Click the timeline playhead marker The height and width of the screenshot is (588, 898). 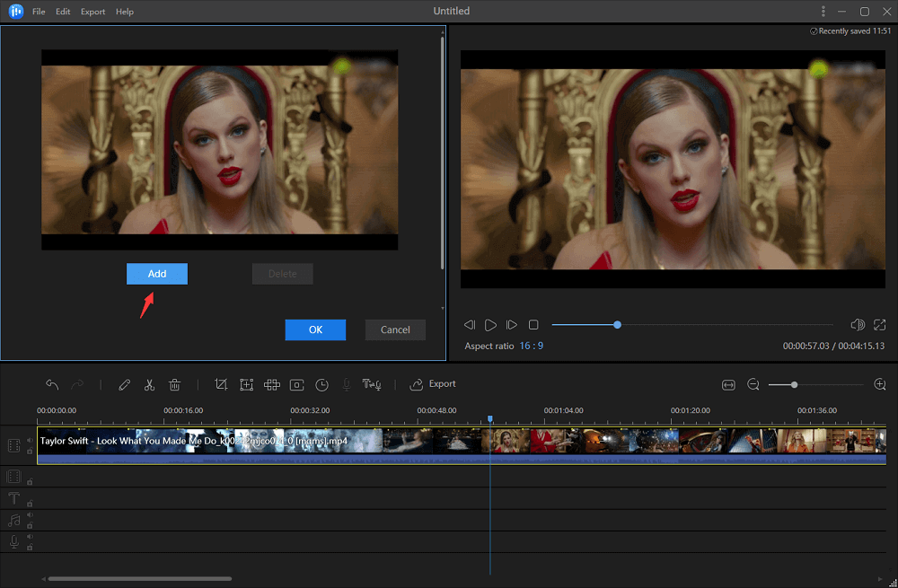490,419
